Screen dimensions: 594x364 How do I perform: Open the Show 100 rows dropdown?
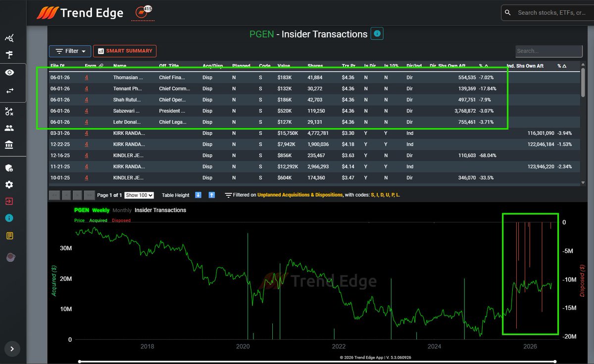coord(139,195)
